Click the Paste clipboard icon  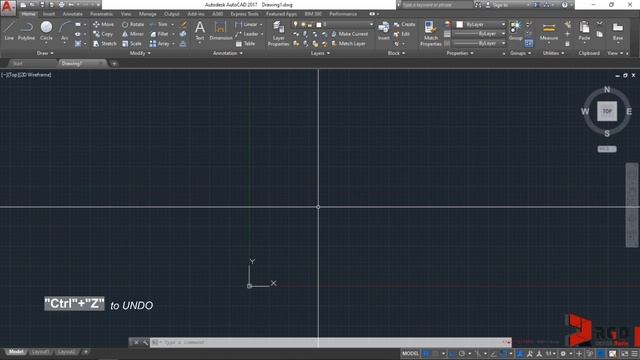584,31
